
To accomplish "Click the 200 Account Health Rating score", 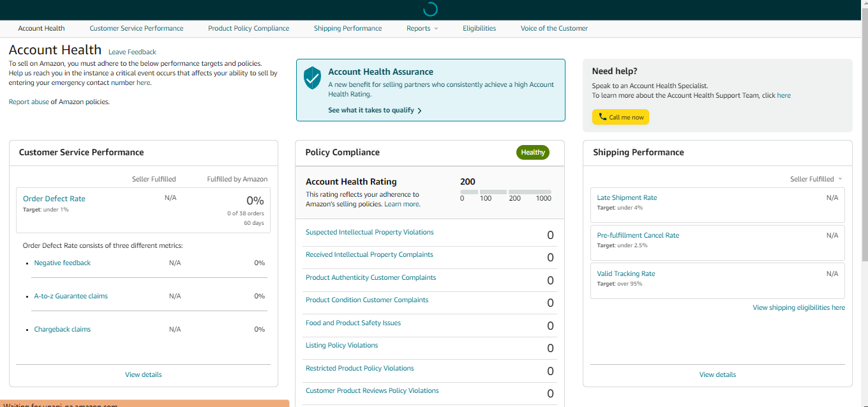I will tap(468, 181).
